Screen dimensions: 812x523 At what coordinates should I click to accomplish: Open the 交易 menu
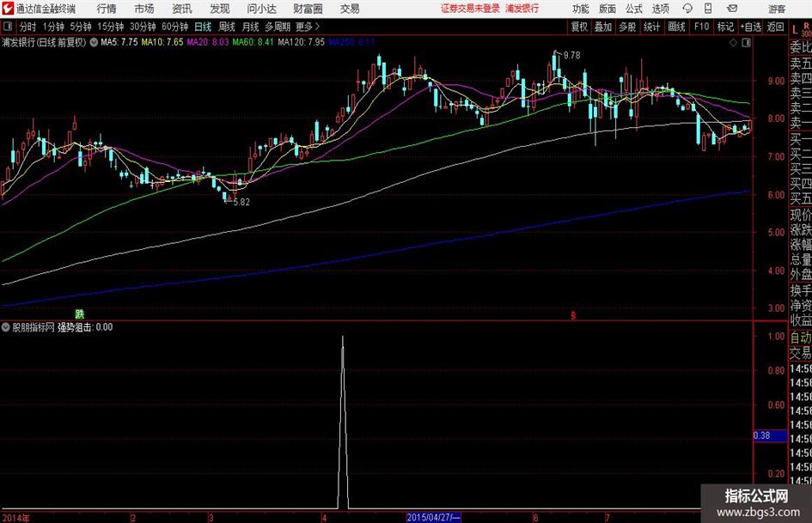350,9
